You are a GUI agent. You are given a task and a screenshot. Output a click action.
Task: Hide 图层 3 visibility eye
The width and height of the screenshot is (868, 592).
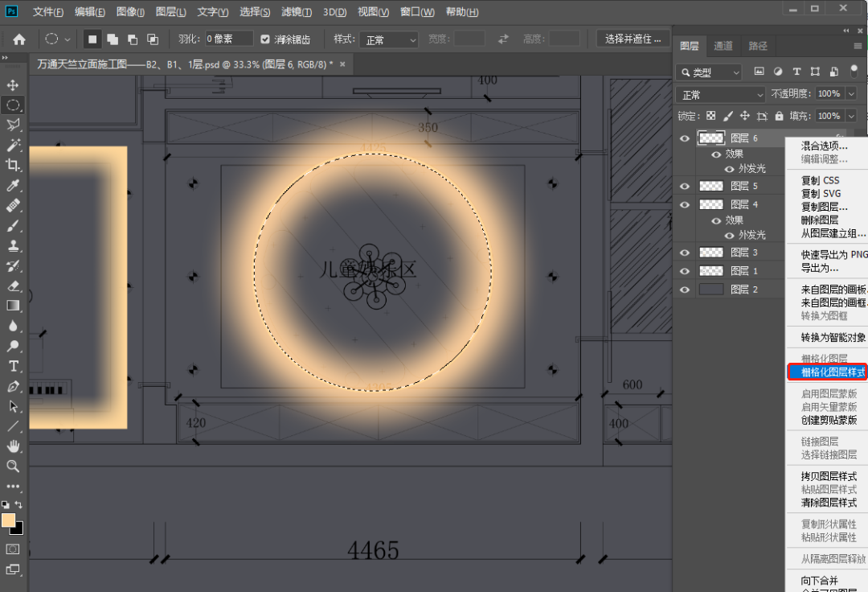pos(684,253)
